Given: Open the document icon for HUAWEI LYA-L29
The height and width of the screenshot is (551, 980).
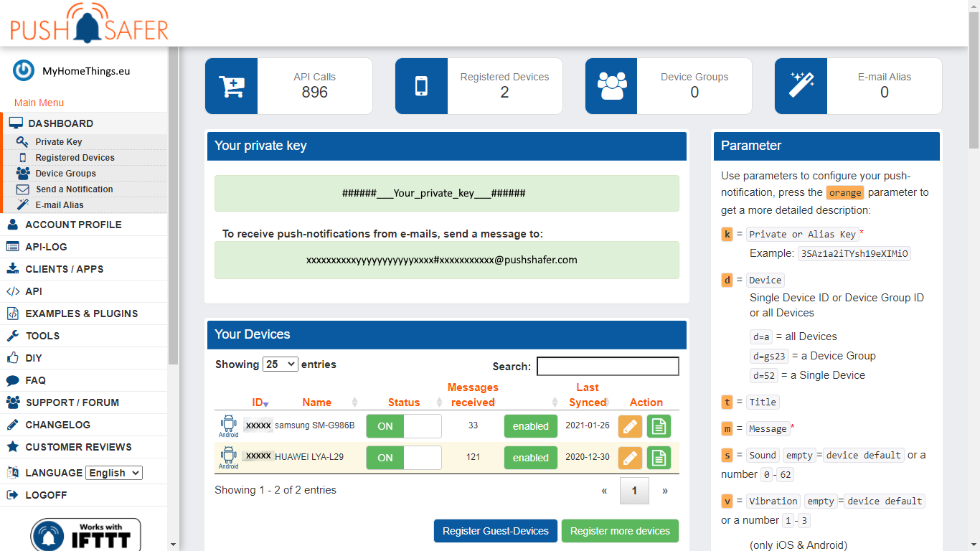Looking at the screenshot, I should (x=659, y=458).
